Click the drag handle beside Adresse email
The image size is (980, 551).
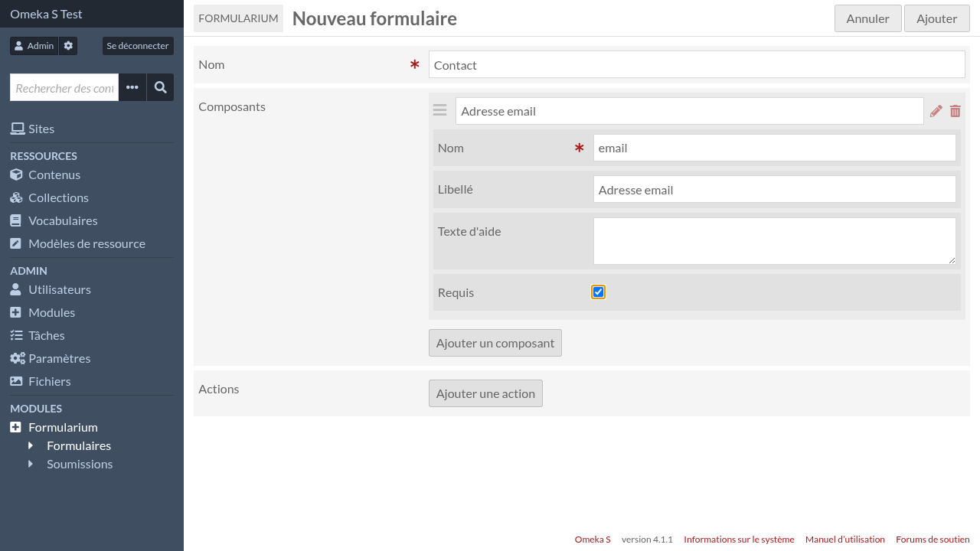(x=439, y=110)
